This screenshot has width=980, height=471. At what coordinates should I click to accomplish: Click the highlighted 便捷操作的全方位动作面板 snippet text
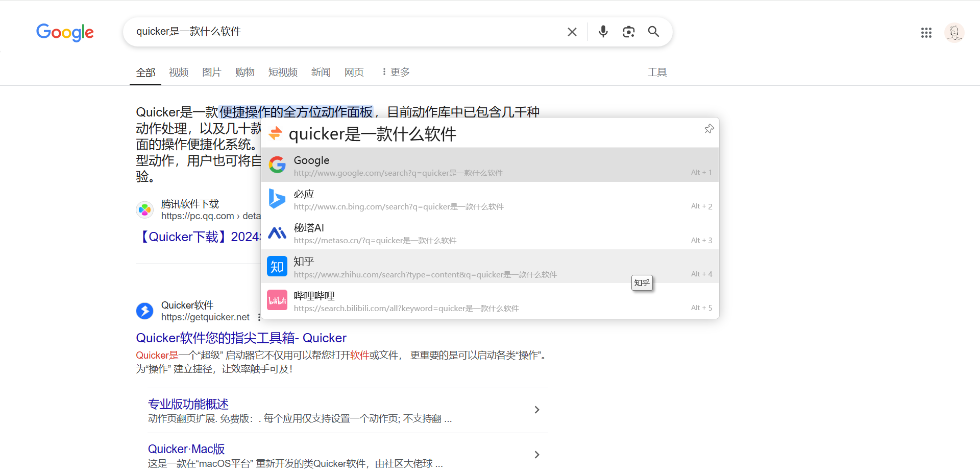pyautogui.click(x=296, y=112)
